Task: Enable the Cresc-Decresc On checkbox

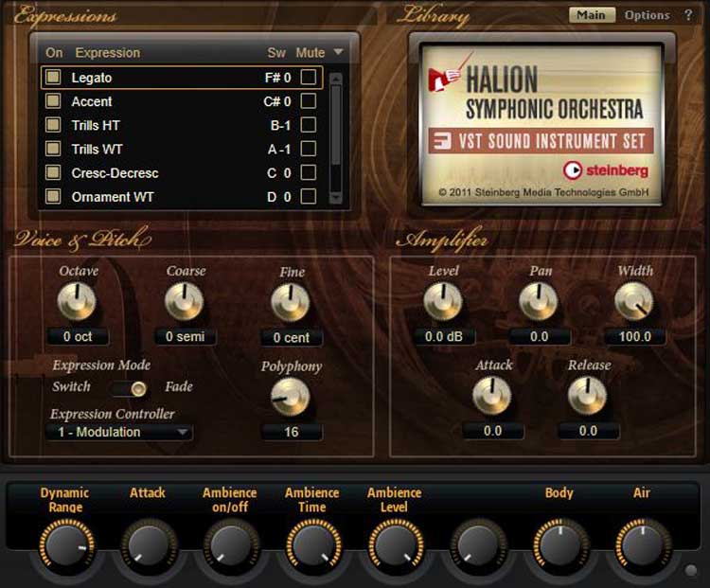Action: pyautogui.click(x=53, y=172)
